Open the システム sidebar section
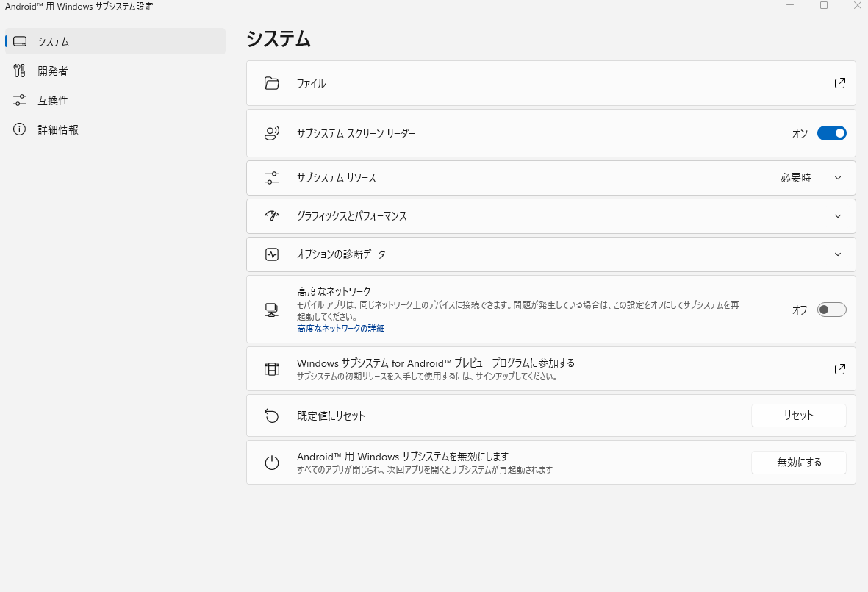Screen dimensions: 868x592 pos(115,41)
